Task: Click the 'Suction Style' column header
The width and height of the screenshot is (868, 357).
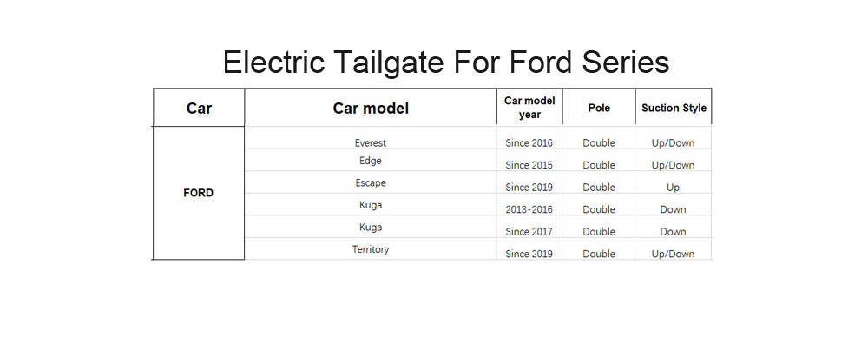Action: 674,108
